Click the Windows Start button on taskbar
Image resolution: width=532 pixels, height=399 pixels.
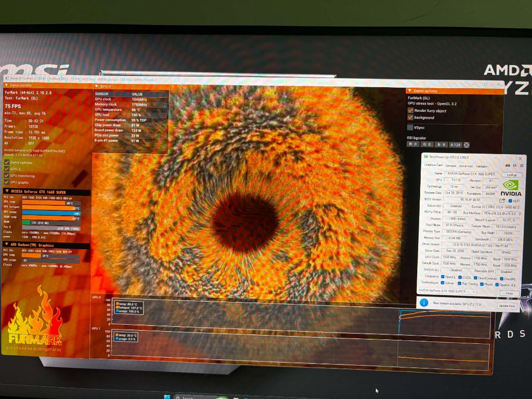coord(167,397)
